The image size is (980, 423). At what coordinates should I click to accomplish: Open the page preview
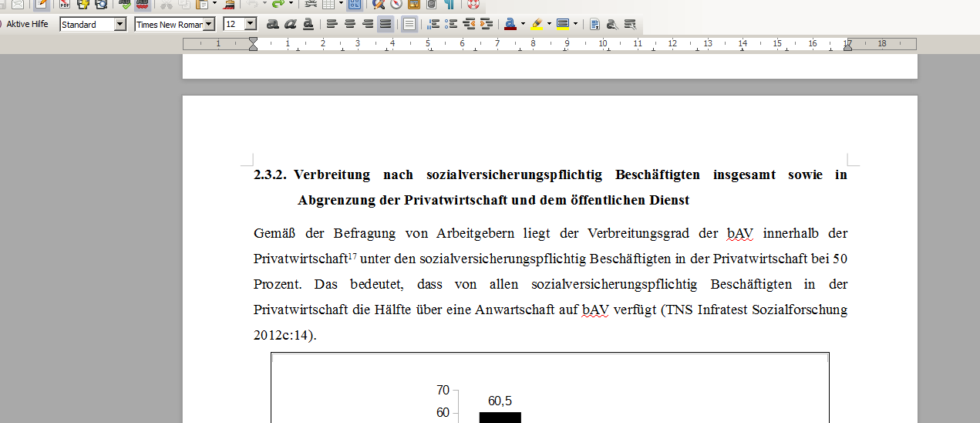tap(101, 4)
